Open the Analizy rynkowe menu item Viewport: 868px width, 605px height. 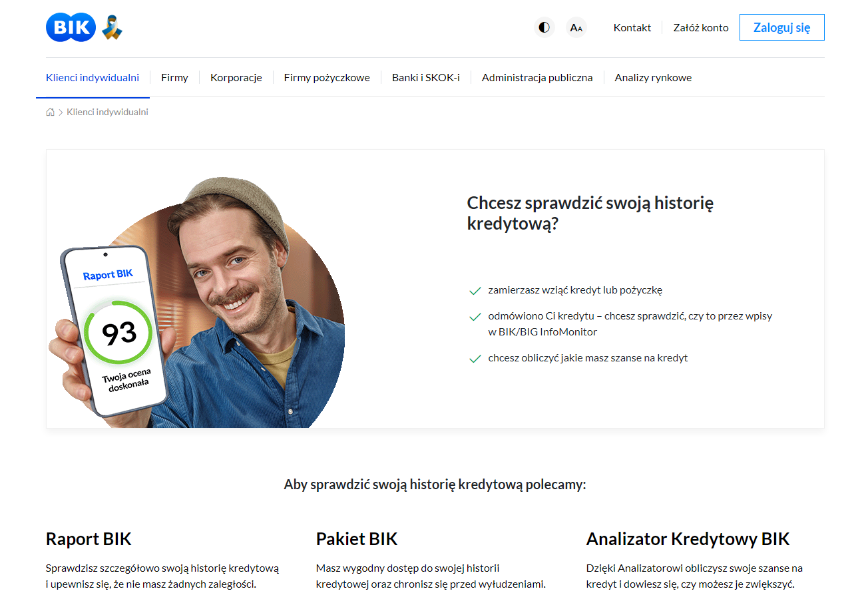click(x=653, y=77)
